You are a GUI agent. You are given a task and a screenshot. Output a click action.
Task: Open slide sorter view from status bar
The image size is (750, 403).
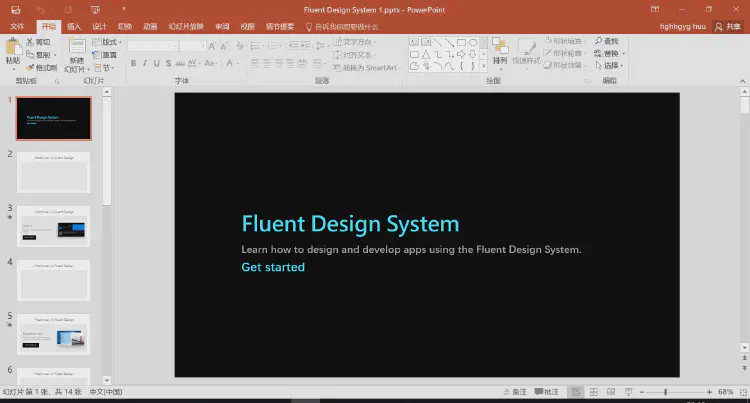594,391
